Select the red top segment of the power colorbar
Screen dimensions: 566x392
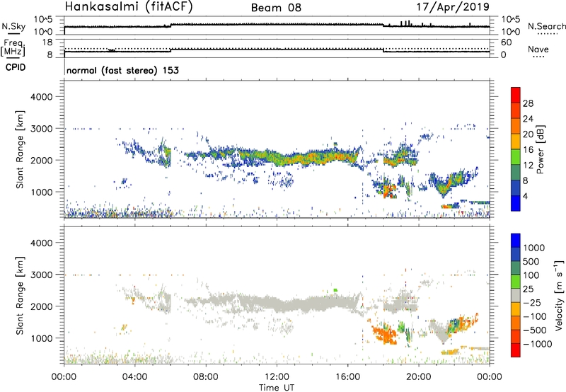pyautogui.click(x=516, y=95)
